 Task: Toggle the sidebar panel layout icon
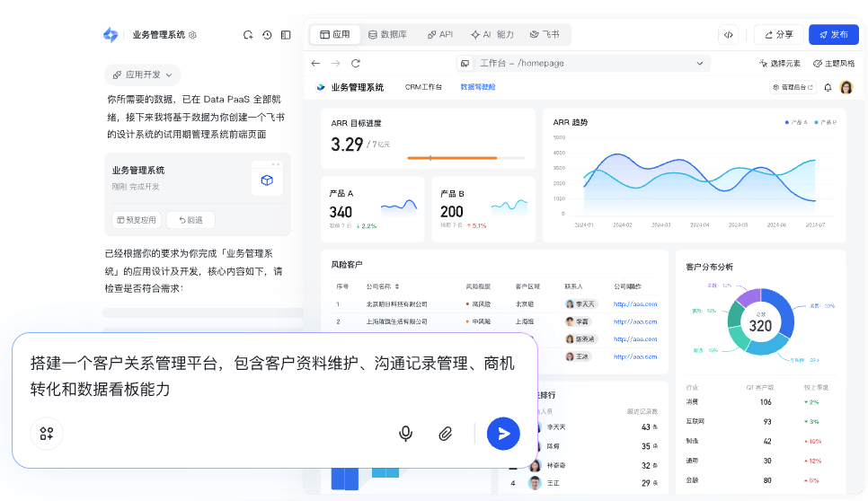coord(286,35)
